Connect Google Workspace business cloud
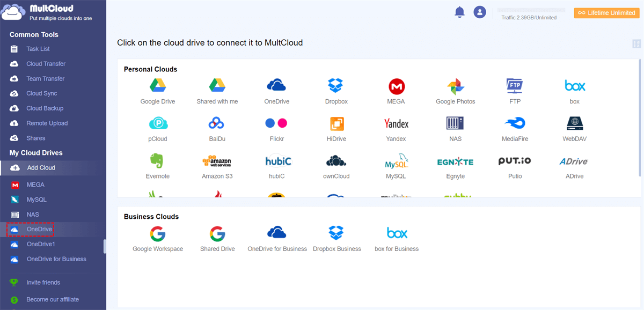644x310 pixels. pos(158,234)
